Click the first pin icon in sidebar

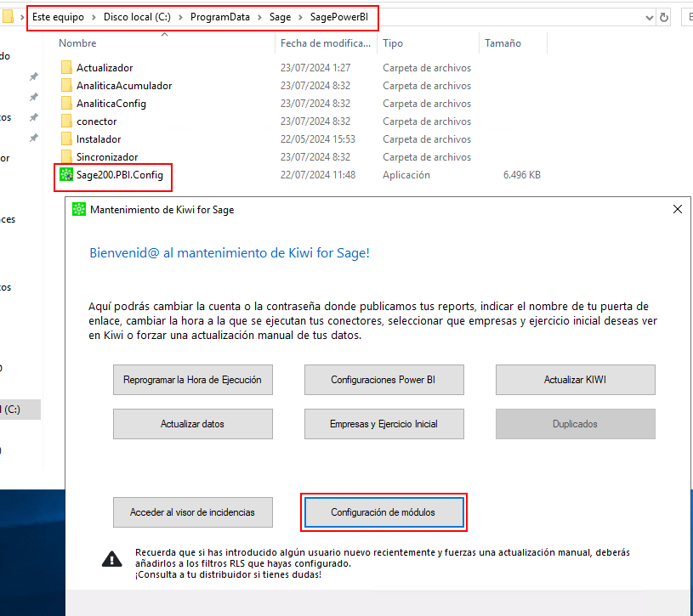pyautogui.click(x=34, y=76)
